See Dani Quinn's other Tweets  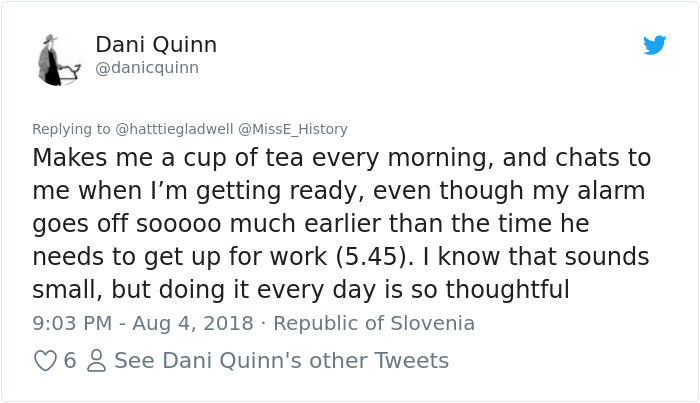pos(281,361)
